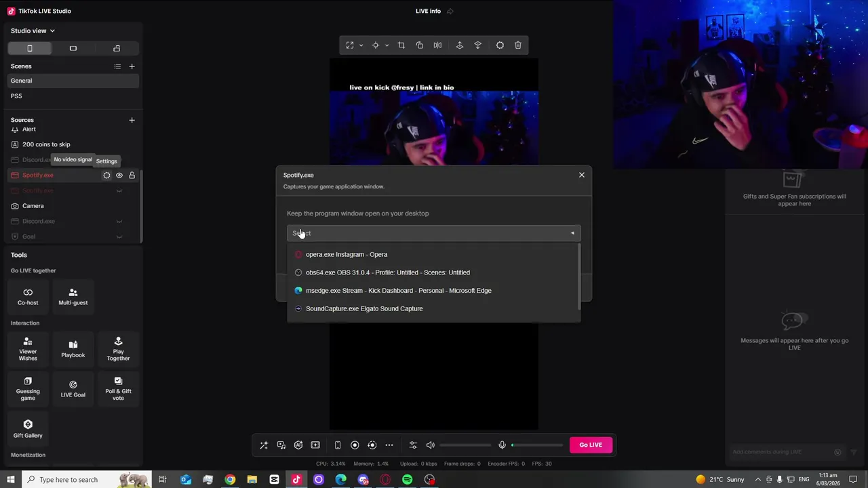
Task: Add a new scene with the plus icon
Action: pyautogui.click(x=132, y=66)
